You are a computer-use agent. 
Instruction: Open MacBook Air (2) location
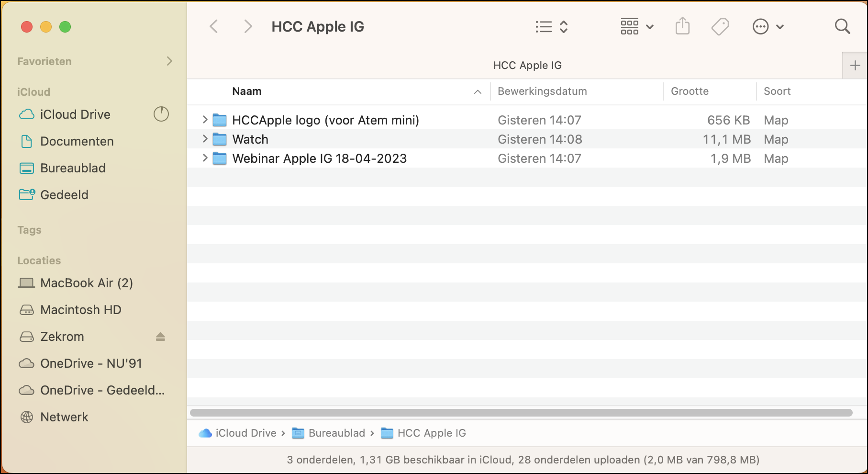point(87,283)
